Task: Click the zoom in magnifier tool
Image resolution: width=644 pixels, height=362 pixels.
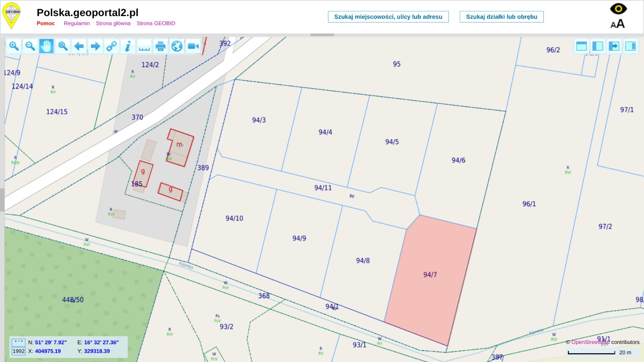Action: 14,46
